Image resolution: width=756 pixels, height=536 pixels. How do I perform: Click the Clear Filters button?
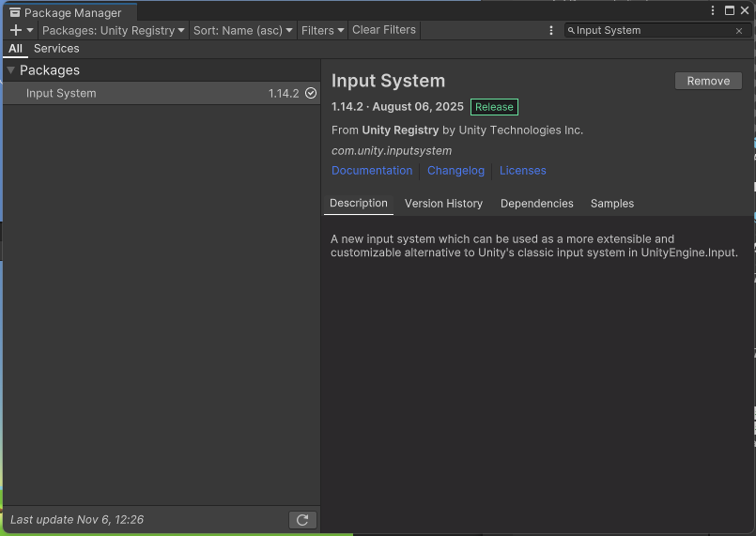pyautogui.click(x=384, y=30)
